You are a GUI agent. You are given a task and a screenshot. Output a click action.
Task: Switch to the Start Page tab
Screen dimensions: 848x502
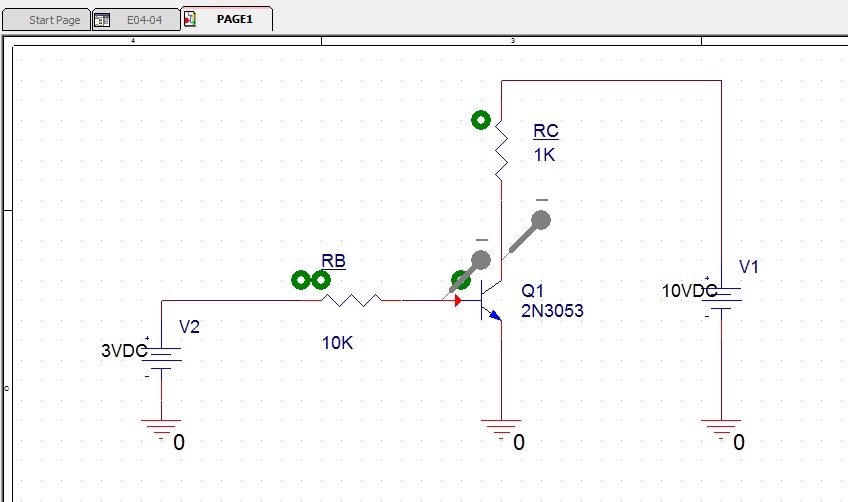(x=54, y=20)
